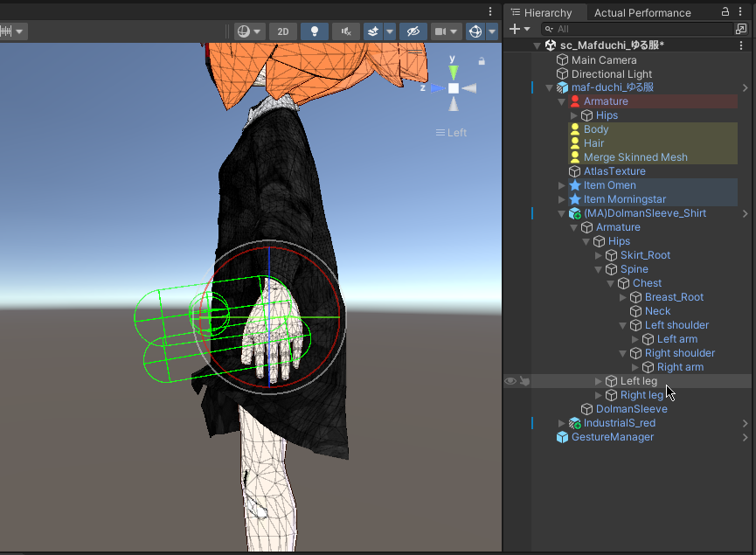Open the effects options dropdown arrow
This screenshot has height=555, width=756.
pos(390,31)
